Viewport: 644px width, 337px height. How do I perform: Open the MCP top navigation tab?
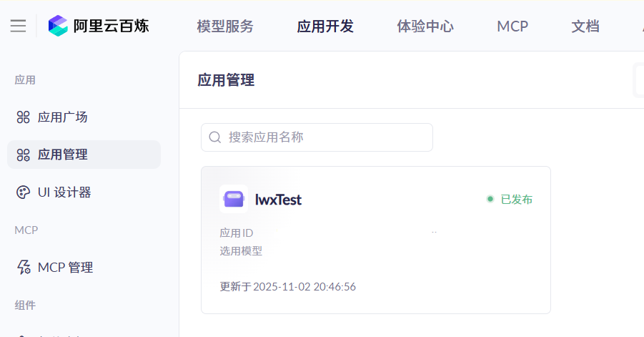pos(512,26)
